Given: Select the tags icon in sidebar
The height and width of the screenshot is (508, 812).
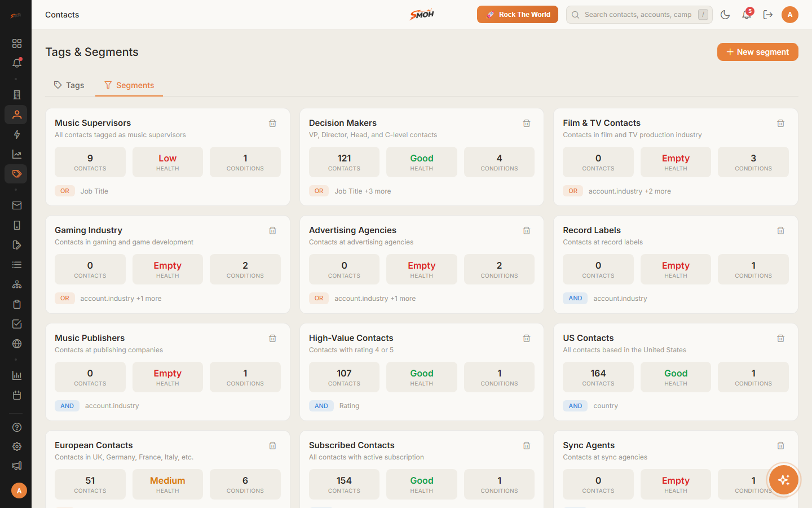Looking at the screenshot, I should (17, 174).
